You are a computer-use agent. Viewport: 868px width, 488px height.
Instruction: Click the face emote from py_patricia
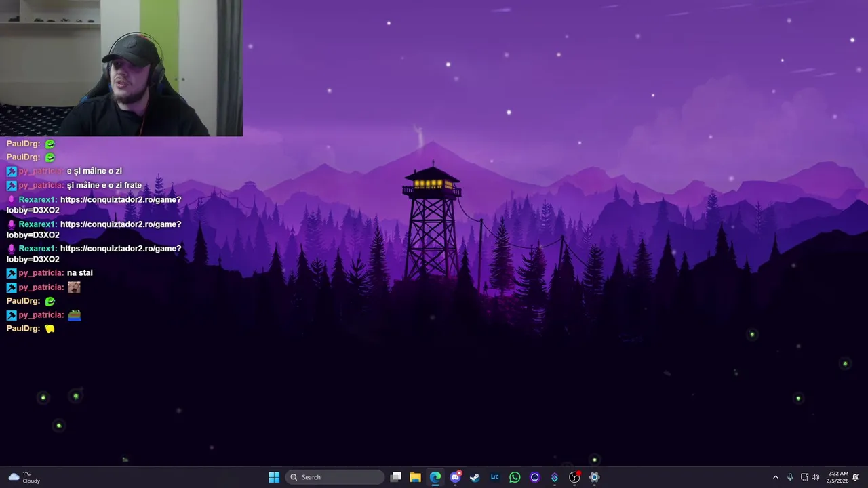pos(74,287)
